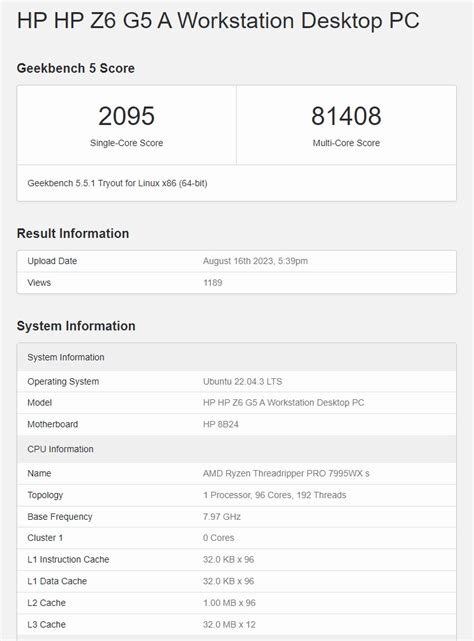Image resolution: width=474 pixels, height=641 pixels.
Task: Click the Result Information heading
Action: coord(73,233)
